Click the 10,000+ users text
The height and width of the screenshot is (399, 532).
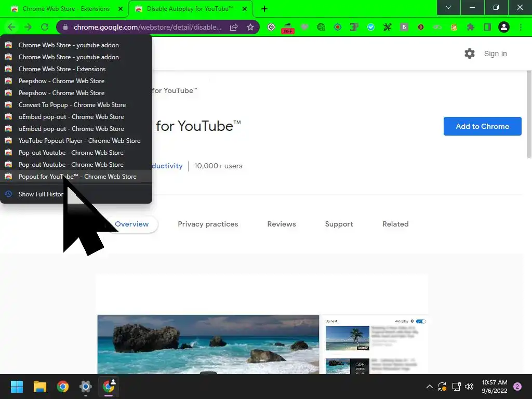coord(218,166)
